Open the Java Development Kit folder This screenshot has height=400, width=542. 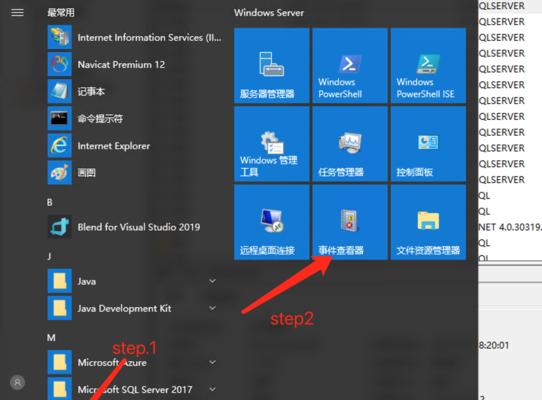135,308
